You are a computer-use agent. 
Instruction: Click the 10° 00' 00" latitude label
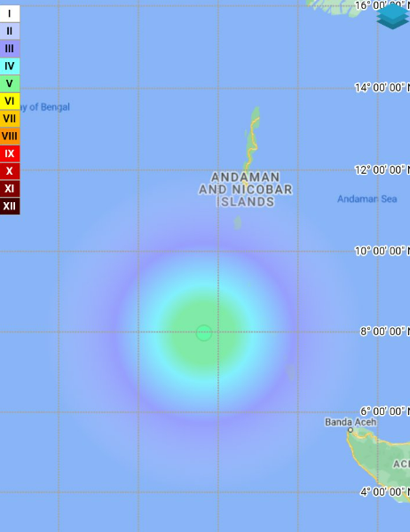pyautogui.click(x=382, y=251)
